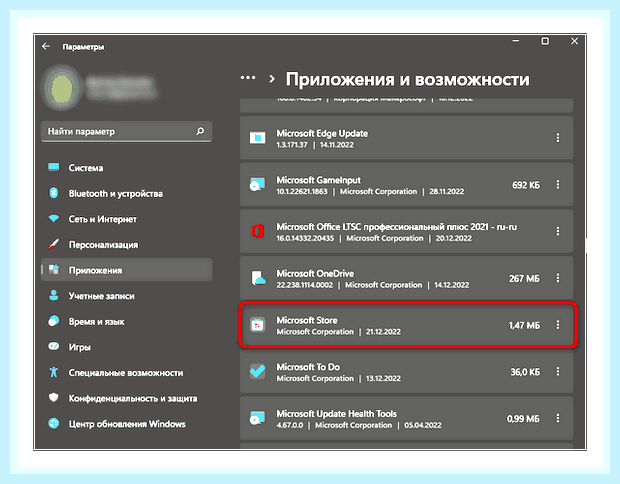The height and width of the screenshot is (484, 620).
Task: Click the Система monitor icon
Action: click(x=54, y=167)
